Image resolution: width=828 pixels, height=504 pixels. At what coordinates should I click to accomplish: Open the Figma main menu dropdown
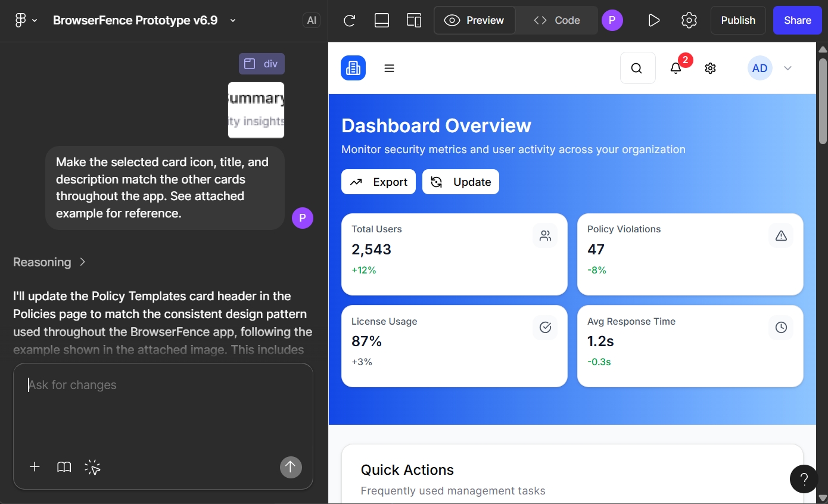tap(26, 21)
